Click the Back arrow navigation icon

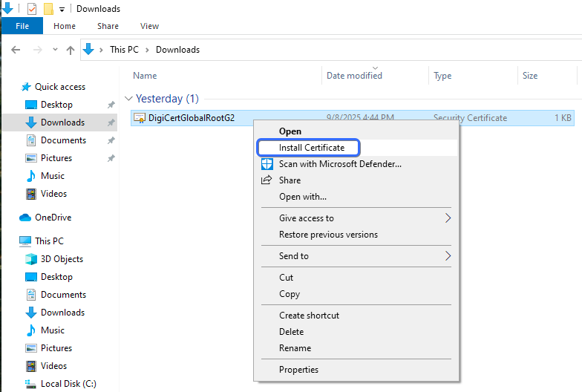[x=16, y=50]
